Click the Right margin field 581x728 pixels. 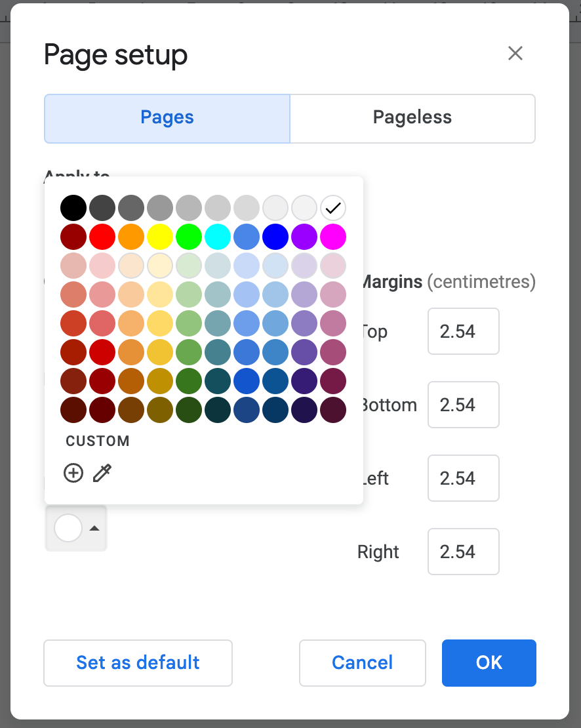tap(464, 552)
